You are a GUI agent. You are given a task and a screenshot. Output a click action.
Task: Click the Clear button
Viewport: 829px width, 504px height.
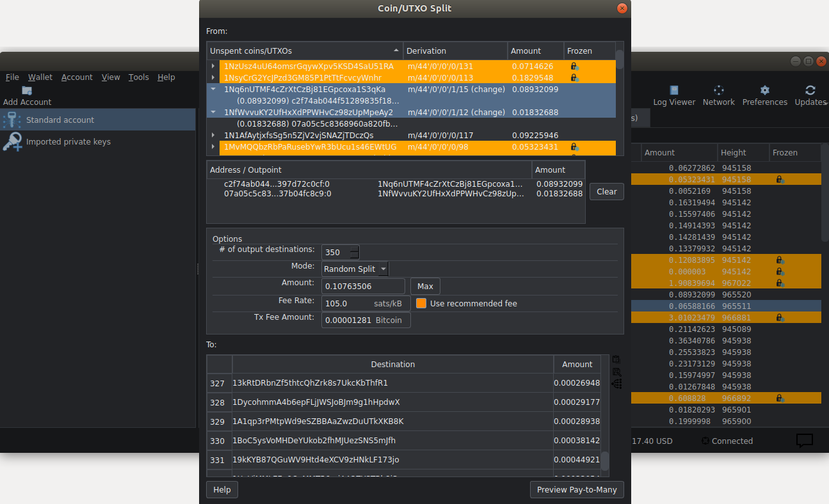pyautogui.click(x=606, y=191)
